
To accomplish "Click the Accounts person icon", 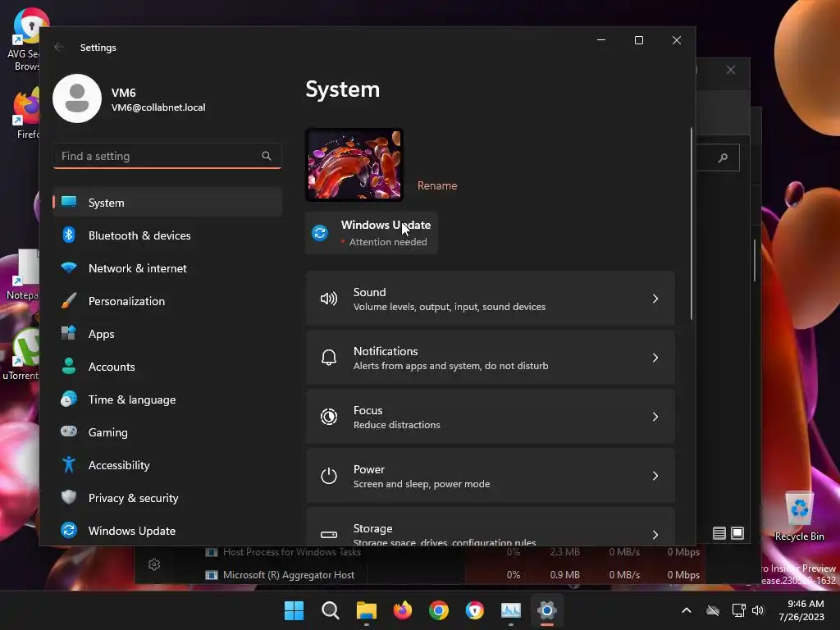I will pyautogui.click(x=69, y=366).
